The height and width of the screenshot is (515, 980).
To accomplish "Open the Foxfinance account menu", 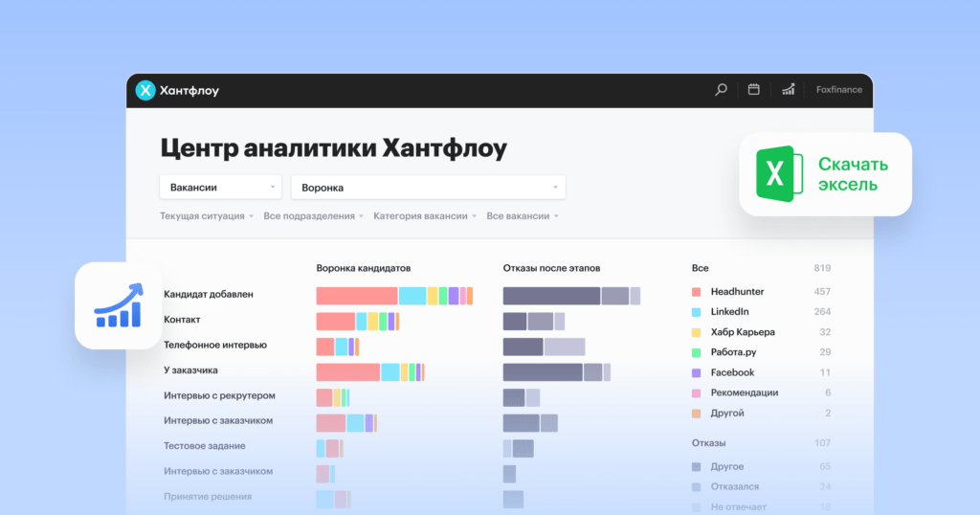I will click(838, 90).
